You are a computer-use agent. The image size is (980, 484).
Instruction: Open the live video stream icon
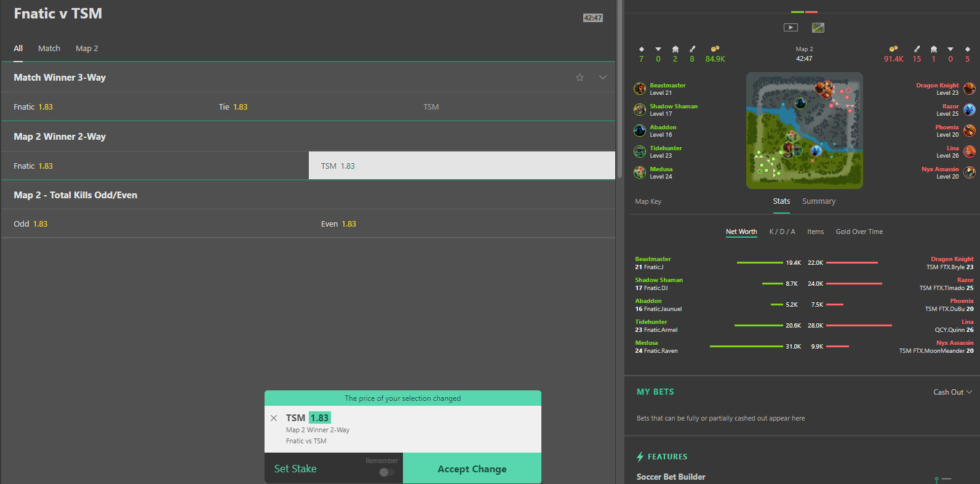click(x=791, y=27)
